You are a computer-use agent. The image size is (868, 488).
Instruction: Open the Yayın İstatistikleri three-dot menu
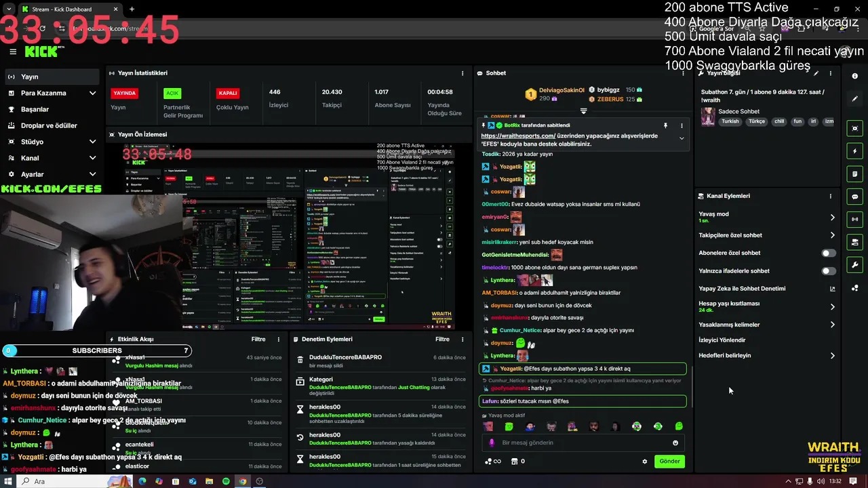tap(462, 73)
